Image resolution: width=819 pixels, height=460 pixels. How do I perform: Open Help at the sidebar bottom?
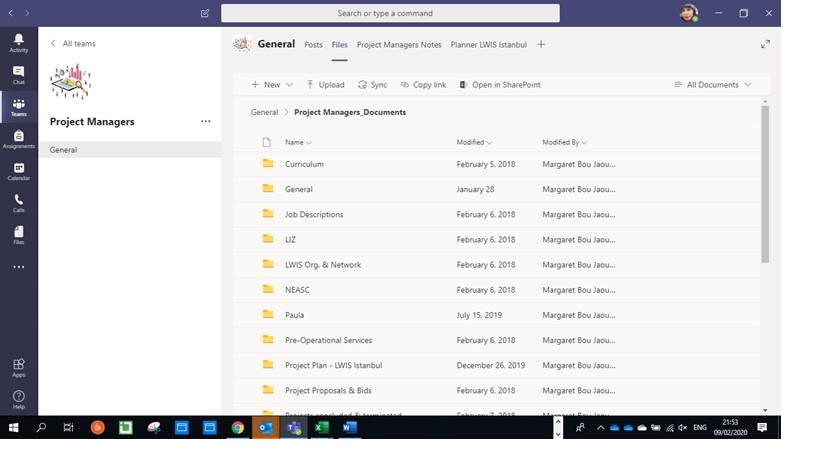[x=18, y=399]
